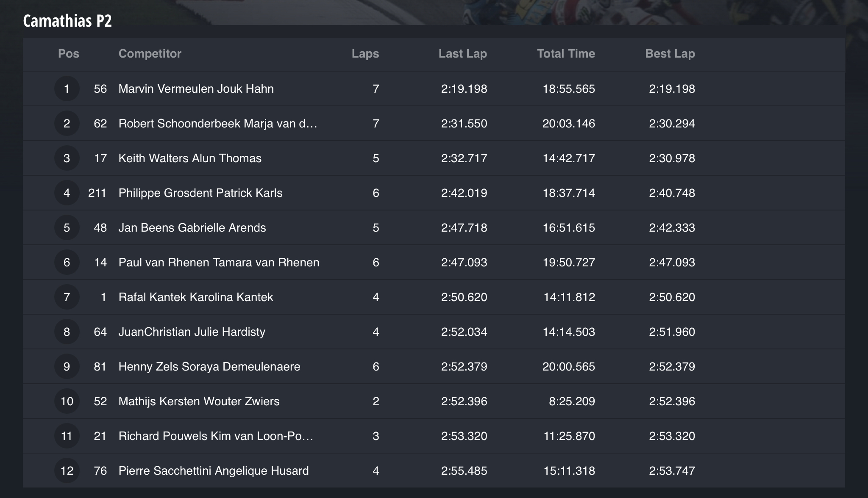
Task: Click the position 9 circle badge
Action: (67, 367)
